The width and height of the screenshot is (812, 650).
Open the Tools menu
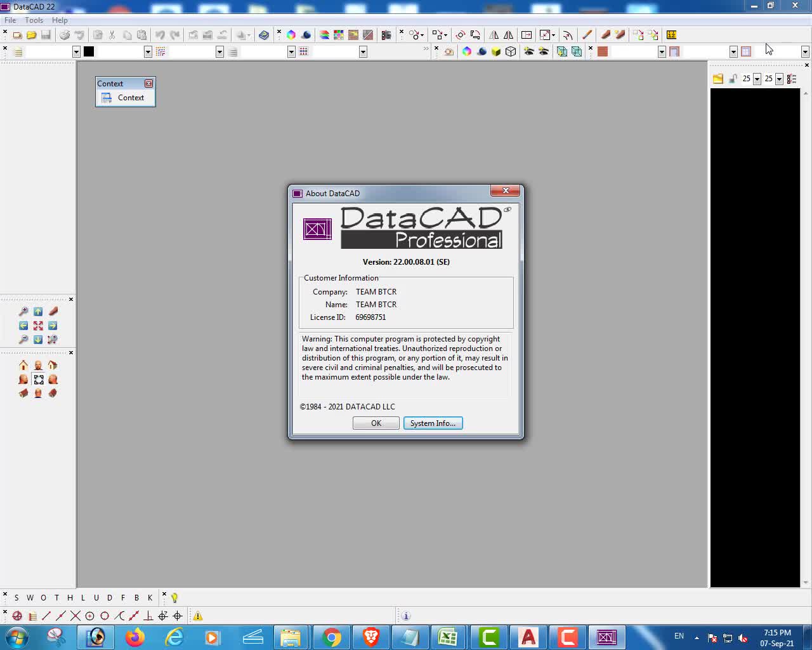(34, 20)
